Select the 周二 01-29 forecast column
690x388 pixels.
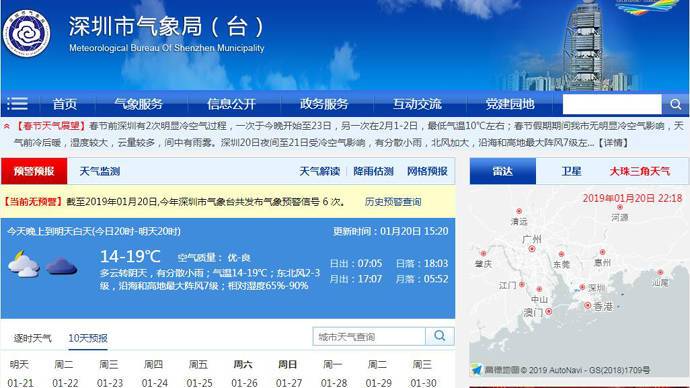click(378, 373)
